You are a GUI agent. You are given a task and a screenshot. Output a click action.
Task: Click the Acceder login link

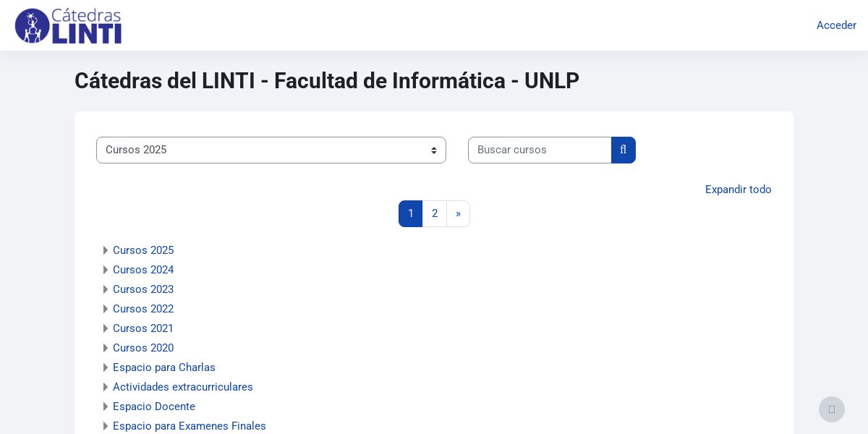[836, 25]
